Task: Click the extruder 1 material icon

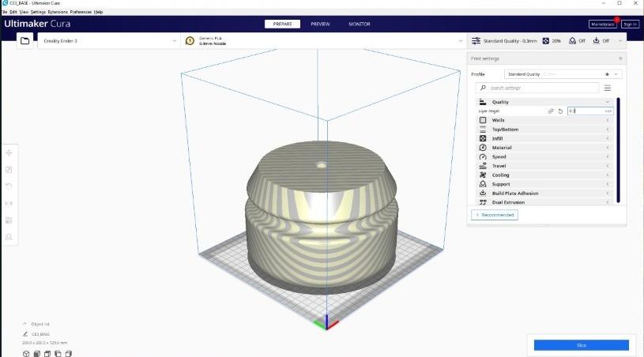Action: (x=190, y=40)
